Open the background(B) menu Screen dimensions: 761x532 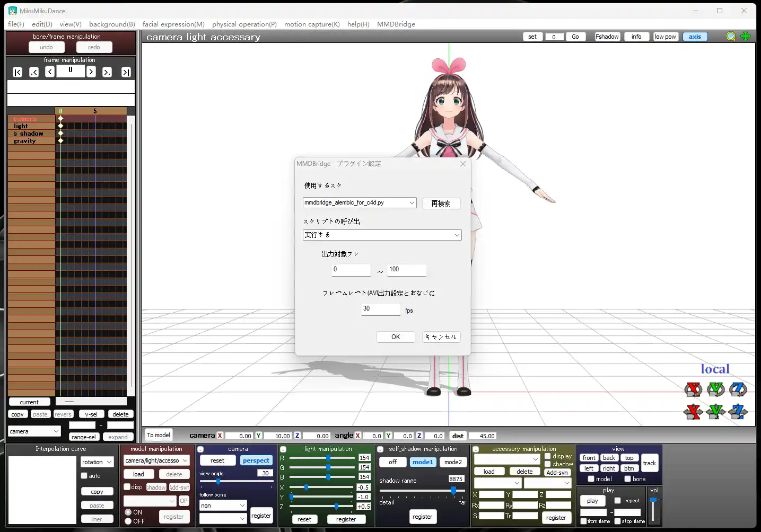click(x=112, y=24)
